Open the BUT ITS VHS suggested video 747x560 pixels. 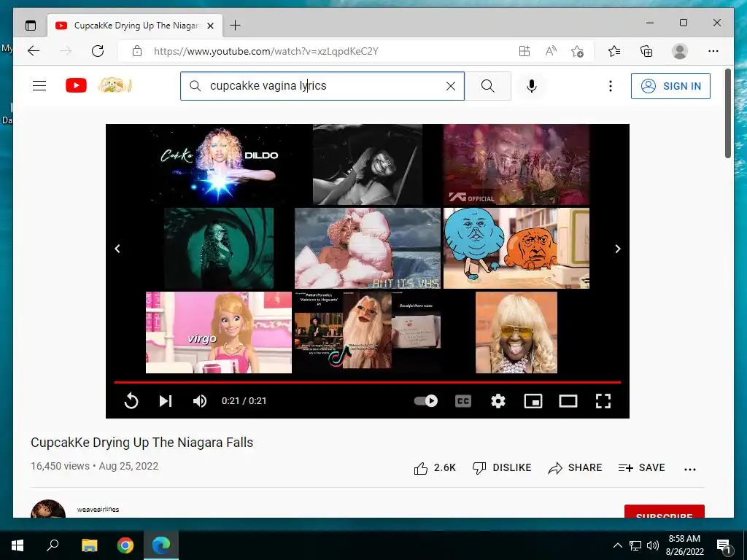(368, 248)
